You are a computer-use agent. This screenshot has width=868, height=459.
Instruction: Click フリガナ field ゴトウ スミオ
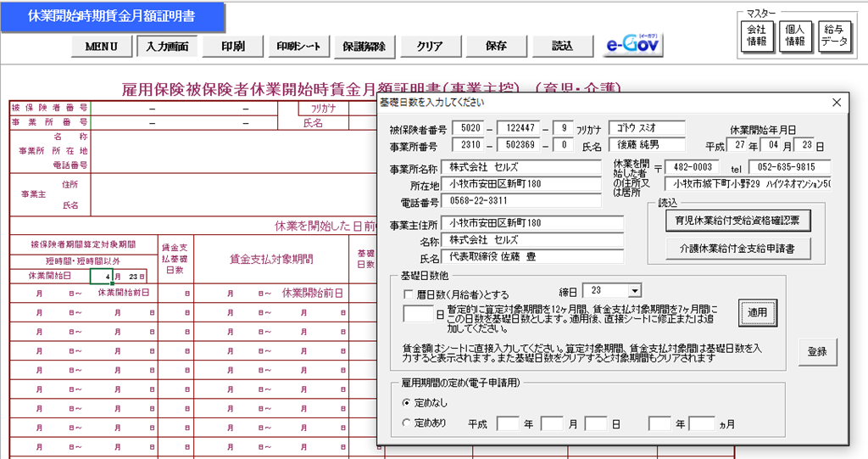point(647,128)
